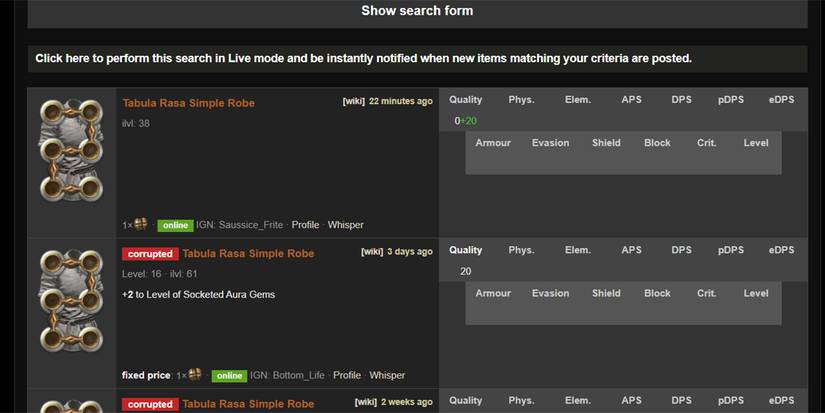Image resolution: width=825 pixels, height=413 pixels.
Task: Open Profile of seller Bottom_Life
Action: pos(347,375)
